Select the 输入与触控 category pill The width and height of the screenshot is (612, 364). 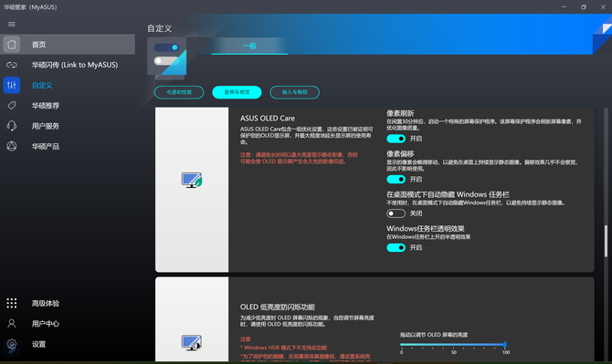295,92
